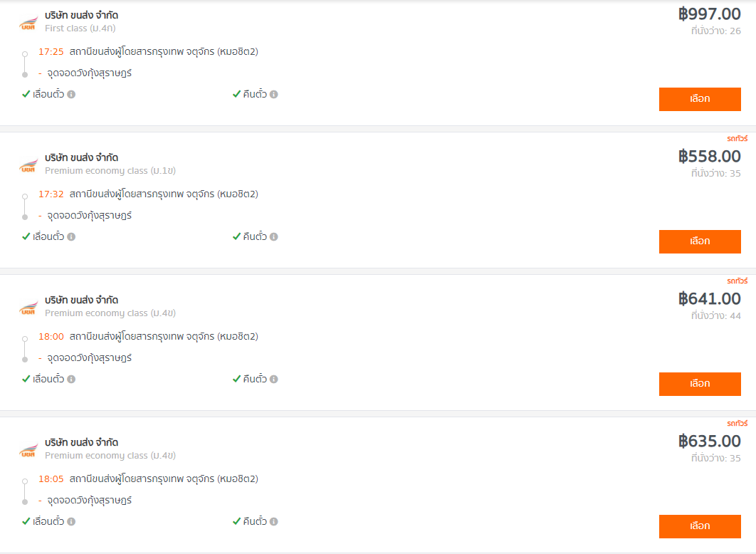756x554 pixels.
Task: Click the บขส logo on the ฿635.00 trip
Action: point(28,450)
